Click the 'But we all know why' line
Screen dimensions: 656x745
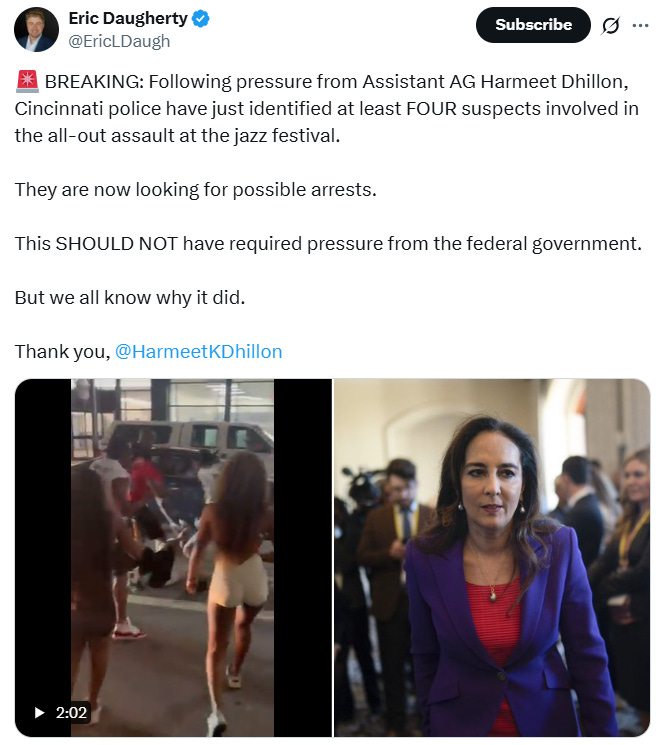(130, 298)
